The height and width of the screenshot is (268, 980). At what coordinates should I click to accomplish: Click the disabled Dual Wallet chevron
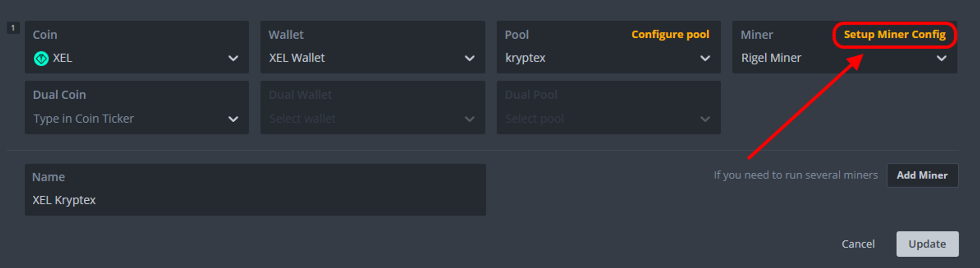pyautogui.click(x=469, y=119)
